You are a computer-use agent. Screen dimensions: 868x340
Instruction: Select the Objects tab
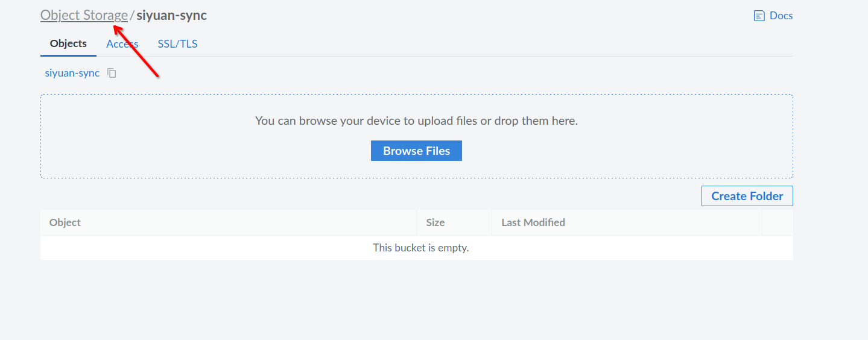(x=68, y=43)
